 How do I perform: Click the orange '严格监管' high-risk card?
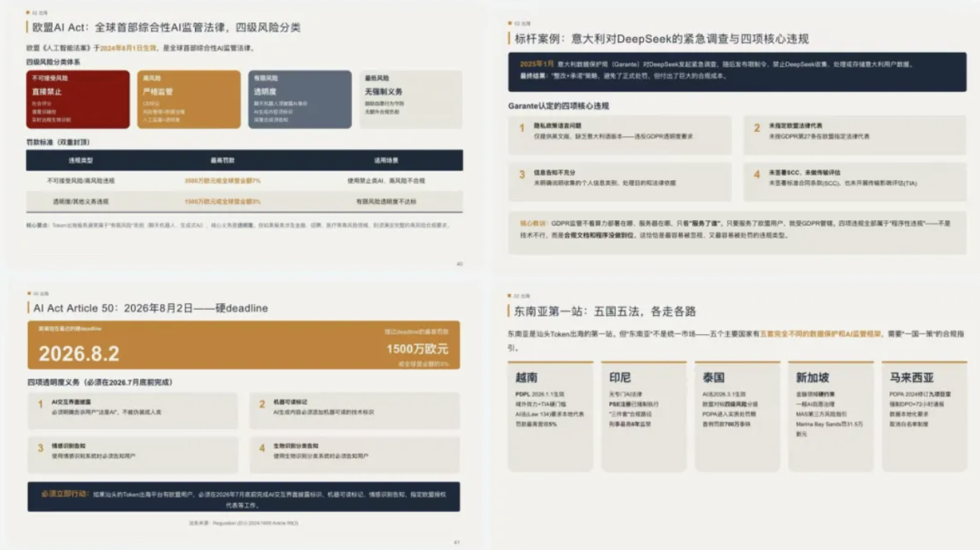[189, 99]
